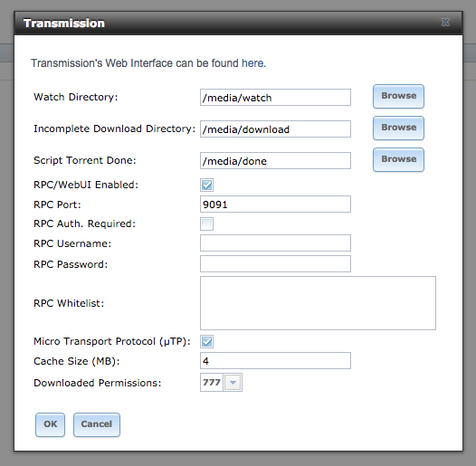
Task: Click the 'RPC Whitelist:' label
Action: pos(69,303)
